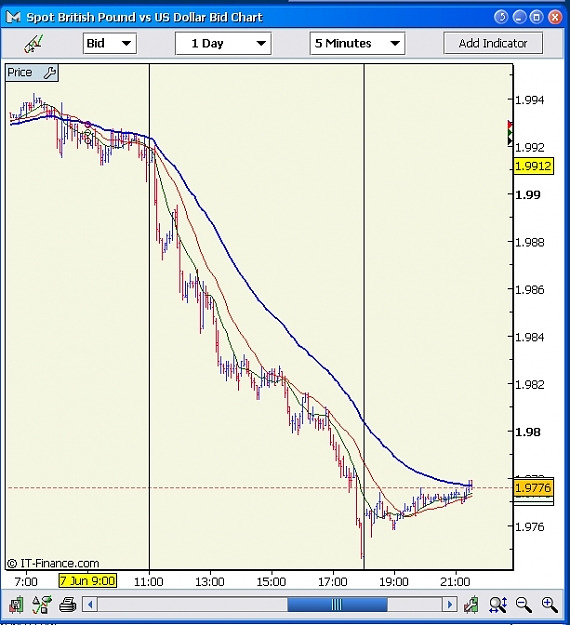Minimize the Bid Chart window
Screen dimensions: 570x625
point(519,17)
